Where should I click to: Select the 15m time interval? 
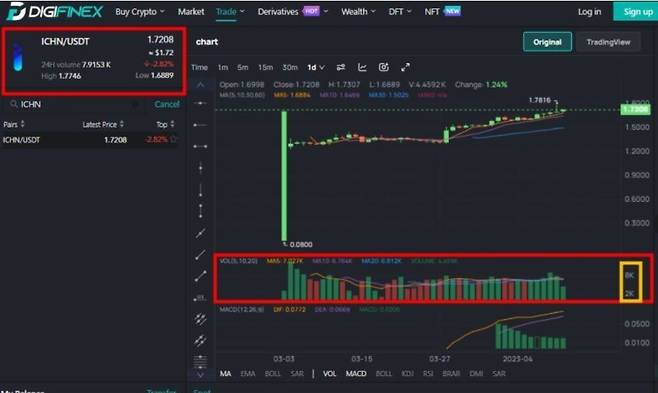pyautogui.click(x=265, y=67)
